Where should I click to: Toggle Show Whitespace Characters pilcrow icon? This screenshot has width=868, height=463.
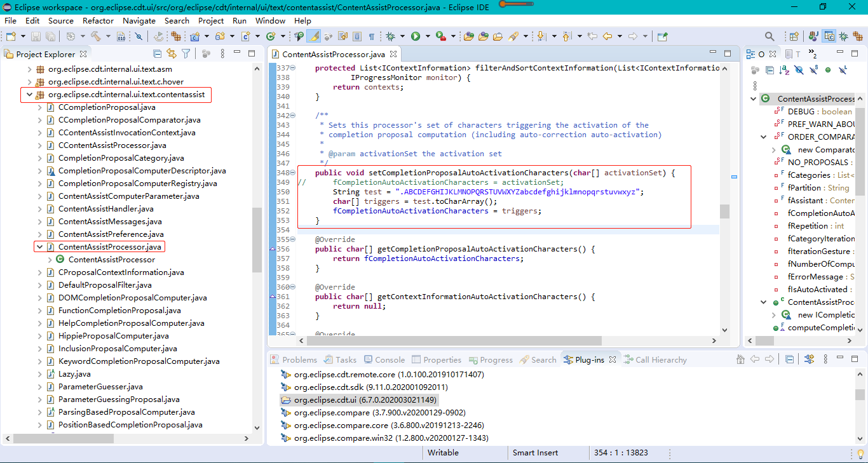click(x=371, y=36)
